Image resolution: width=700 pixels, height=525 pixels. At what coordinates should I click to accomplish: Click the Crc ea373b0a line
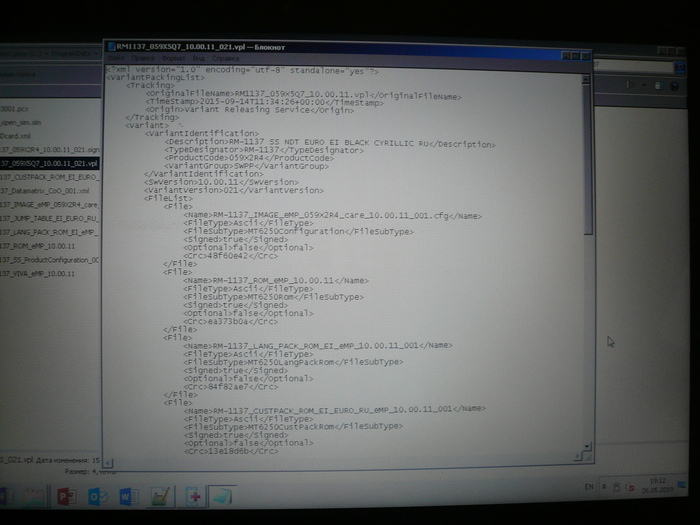point(231,321)
